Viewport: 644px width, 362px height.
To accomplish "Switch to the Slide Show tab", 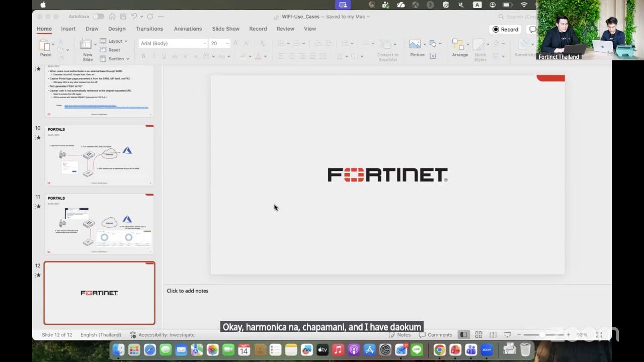I will coord(226,29).
